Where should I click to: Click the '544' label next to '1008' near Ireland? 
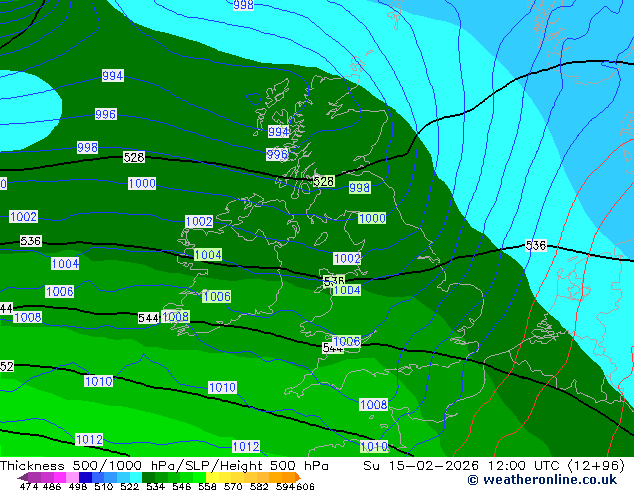148,318
